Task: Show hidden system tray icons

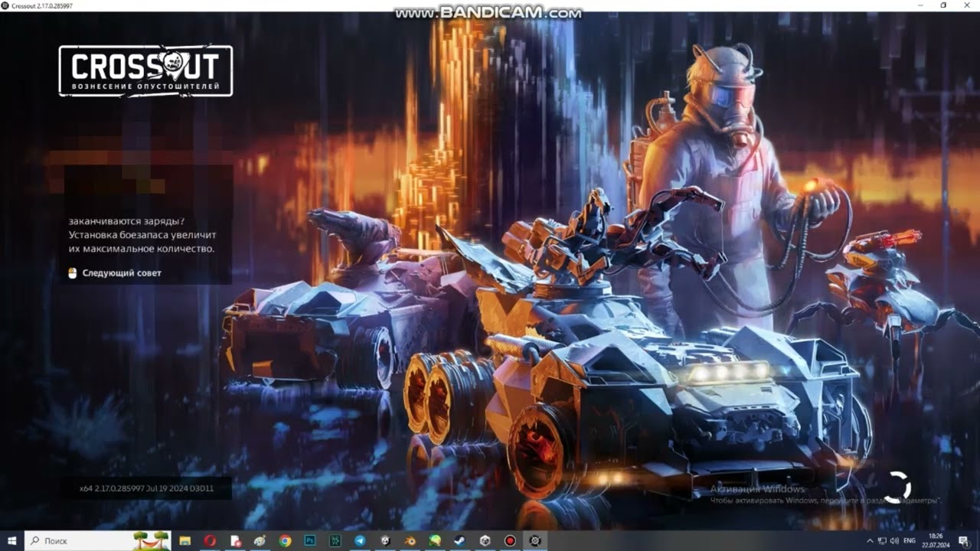Action: click(x=870, y=540)
